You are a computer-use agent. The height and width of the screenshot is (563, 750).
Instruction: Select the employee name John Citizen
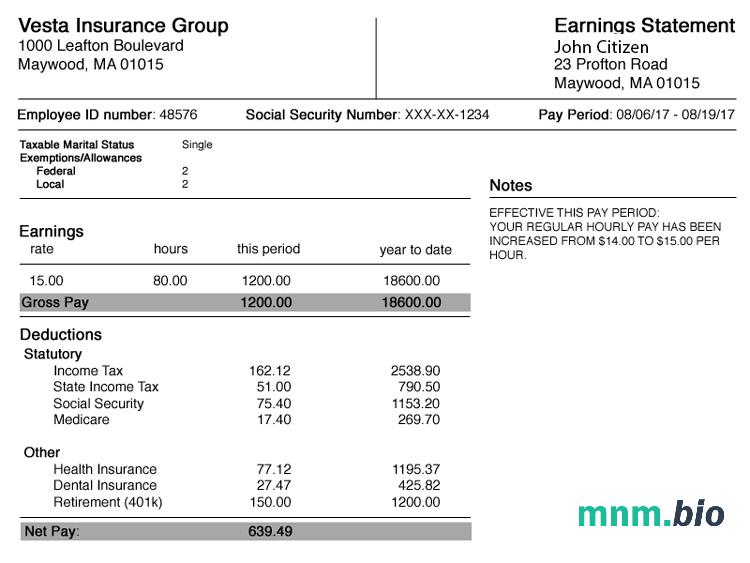point(601,47)
